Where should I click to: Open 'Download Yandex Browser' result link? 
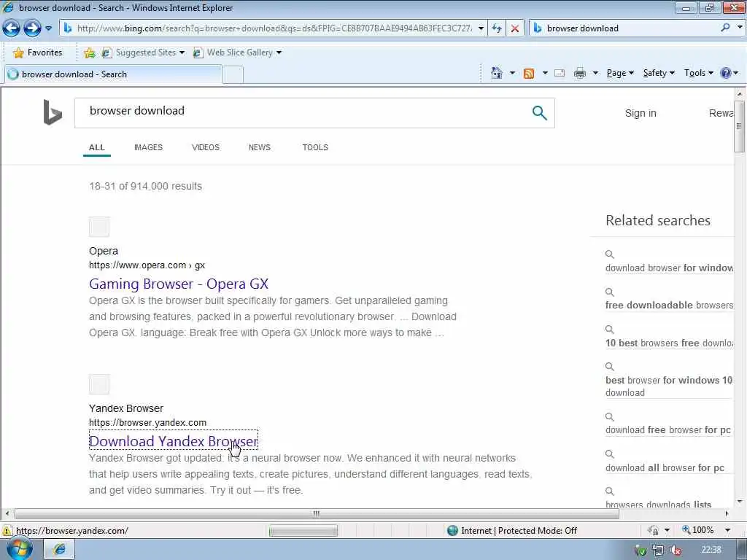tap(174, 441)
